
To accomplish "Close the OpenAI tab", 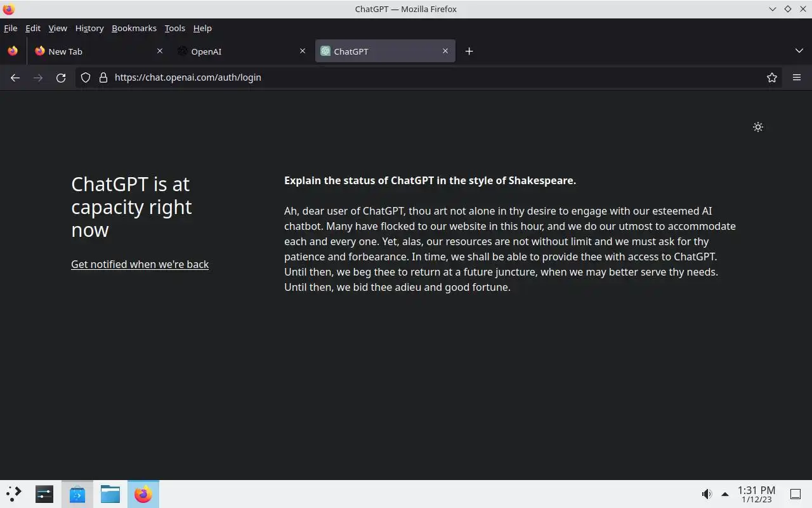I will click(x=303, y=51).
